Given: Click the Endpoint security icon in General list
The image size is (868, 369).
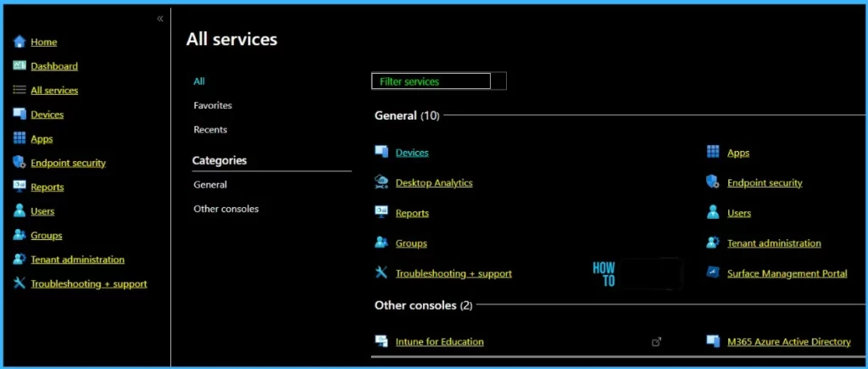Looking at the screenshot, I should [x=713, y=182].
